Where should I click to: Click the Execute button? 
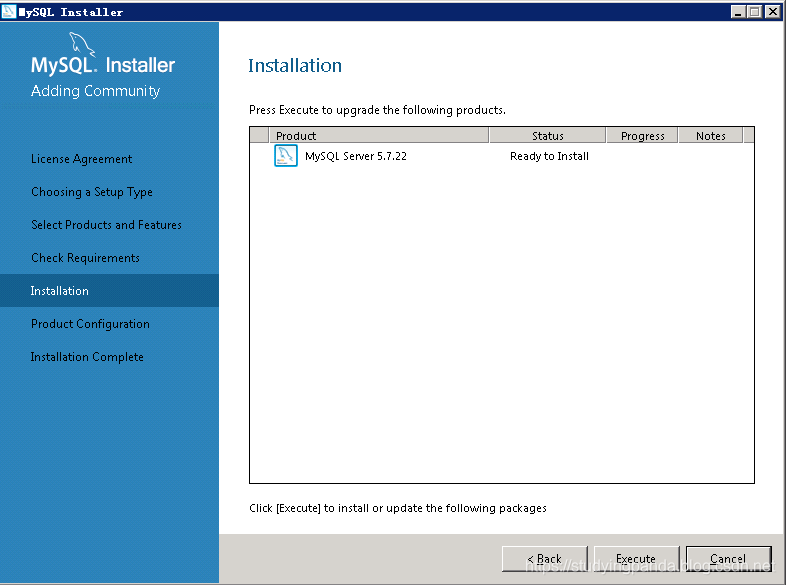pyautogui.click(x=636, y=558)
